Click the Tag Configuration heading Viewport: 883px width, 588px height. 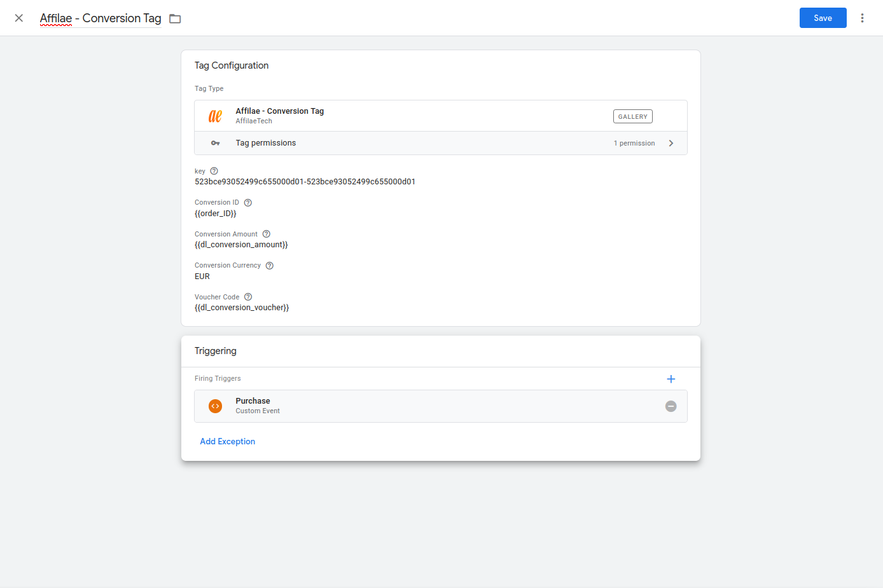[232, 65]
